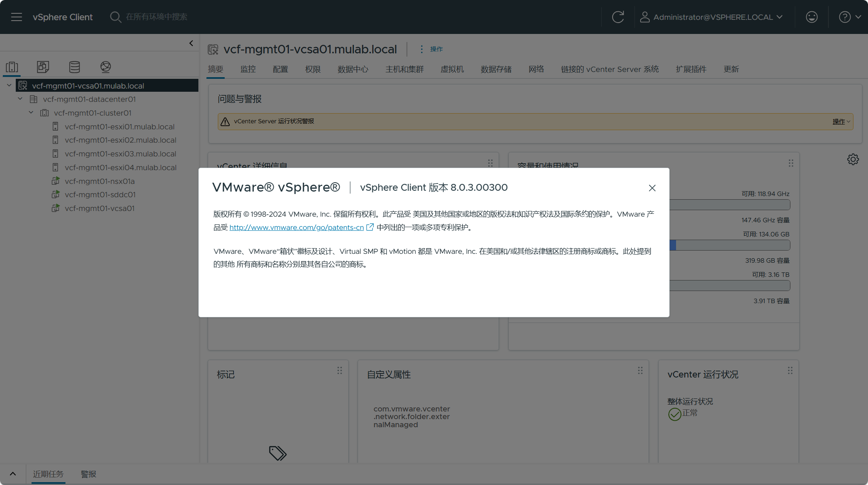Click drag handle on 容量和使用情况 card
Viewport: 868px width, 485px height.
[791, 163]
